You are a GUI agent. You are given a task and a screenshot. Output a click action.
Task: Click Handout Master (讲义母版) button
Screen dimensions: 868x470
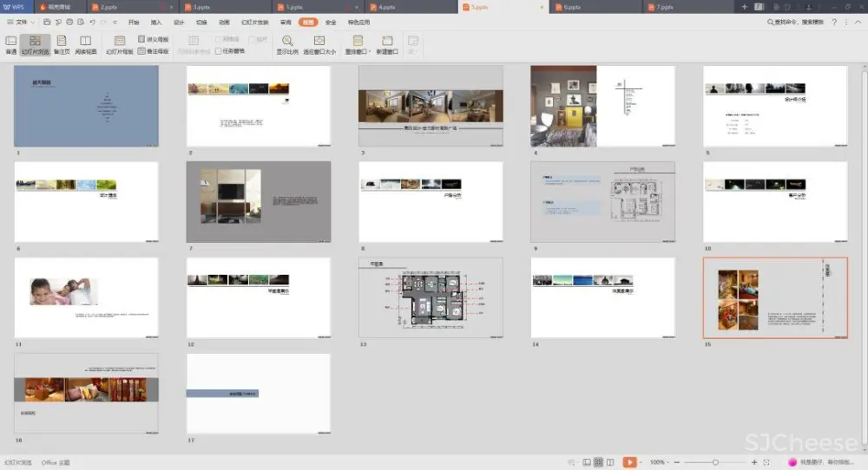click(x=153, y=39)
